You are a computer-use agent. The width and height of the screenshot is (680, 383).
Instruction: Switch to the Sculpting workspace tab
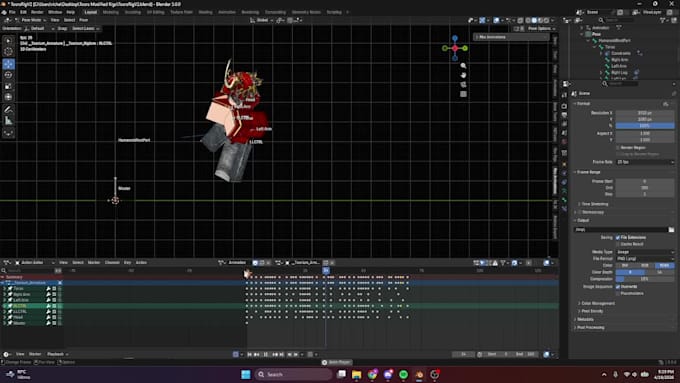(x=133, y=12)
